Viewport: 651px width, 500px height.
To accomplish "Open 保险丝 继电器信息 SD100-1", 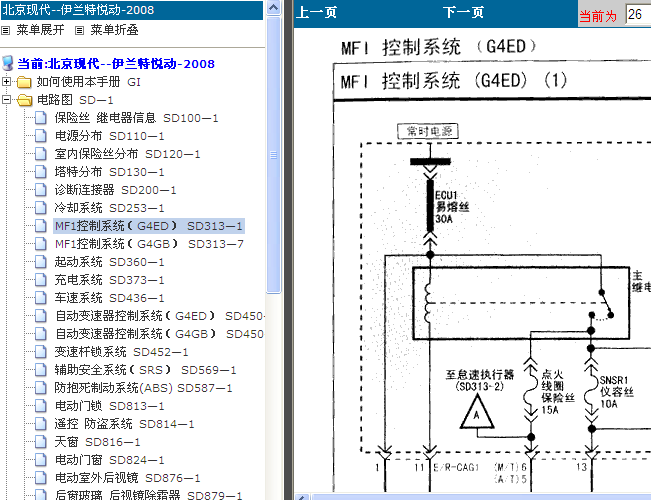I will (136, 118).
